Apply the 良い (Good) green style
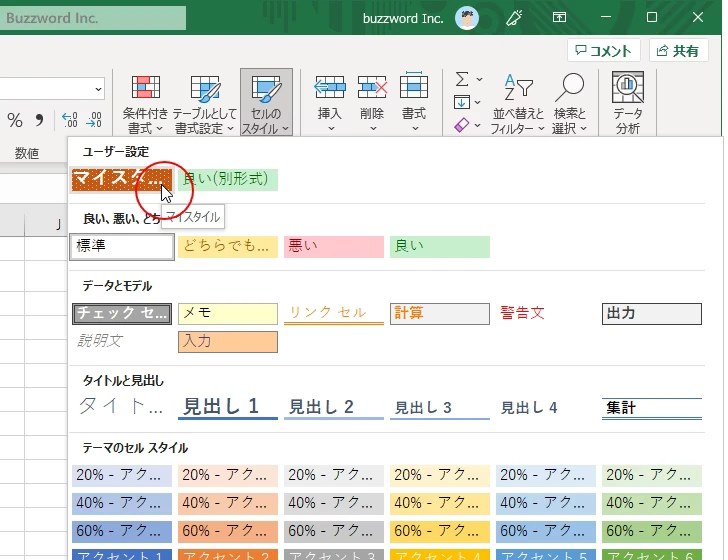 click(x=440, y=247)
